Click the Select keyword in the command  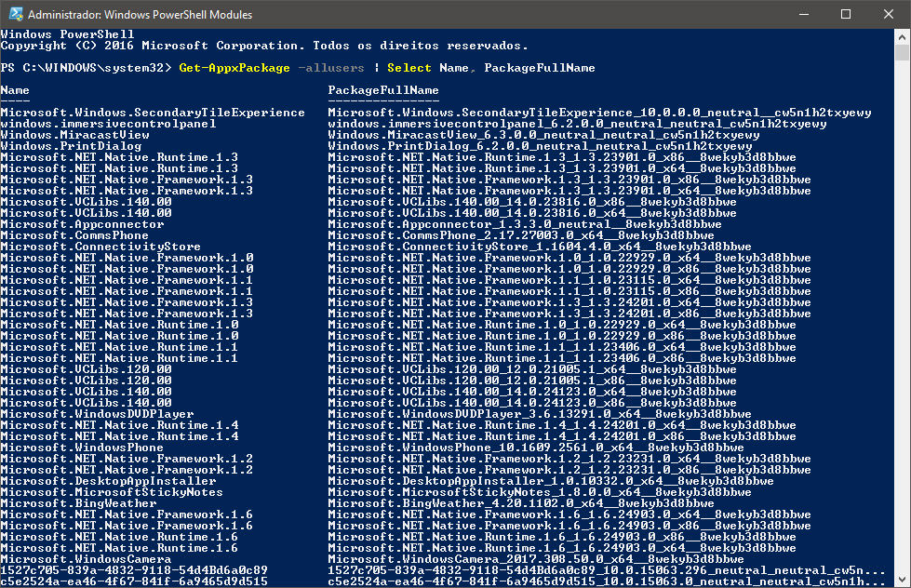pyautogui.click(x=409, y=68)
